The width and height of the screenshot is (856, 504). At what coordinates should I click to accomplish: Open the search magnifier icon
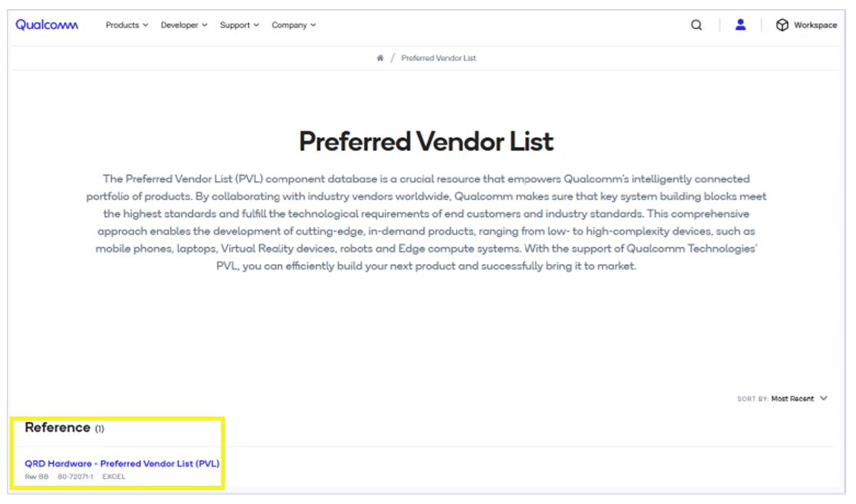[696, 25]
